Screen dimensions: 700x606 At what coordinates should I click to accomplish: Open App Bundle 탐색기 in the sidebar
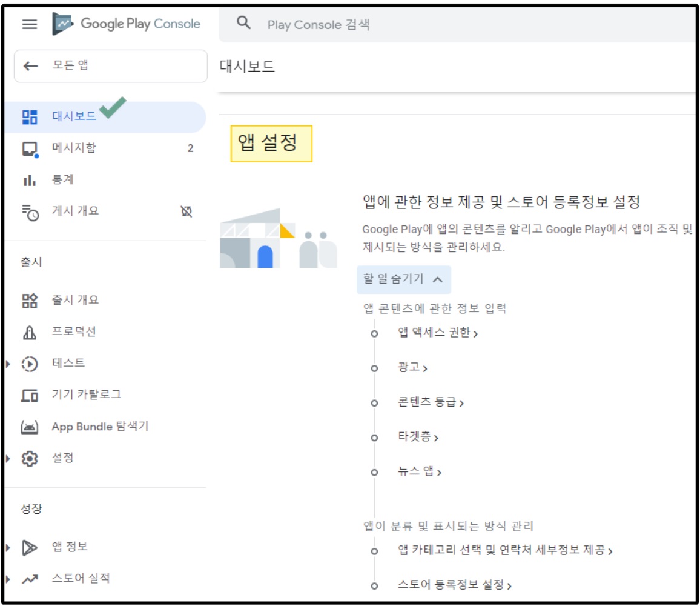pos(106,427)
